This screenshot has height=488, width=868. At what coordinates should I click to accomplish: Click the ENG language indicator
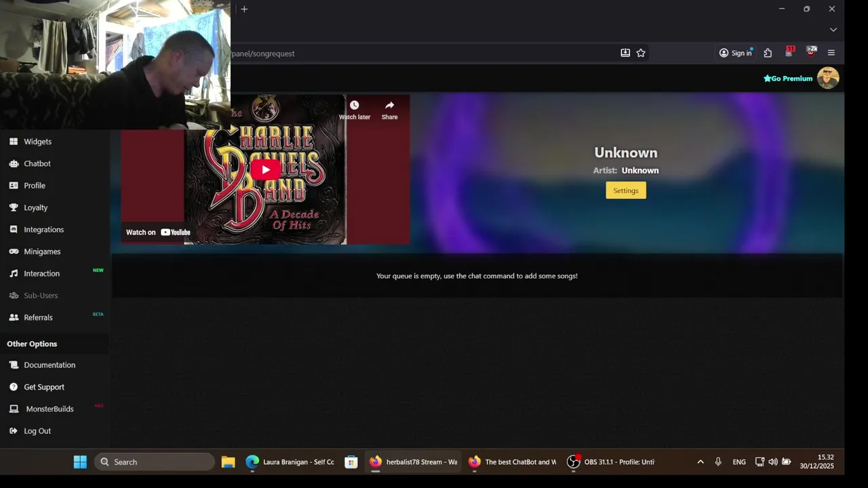pos(739,462)
